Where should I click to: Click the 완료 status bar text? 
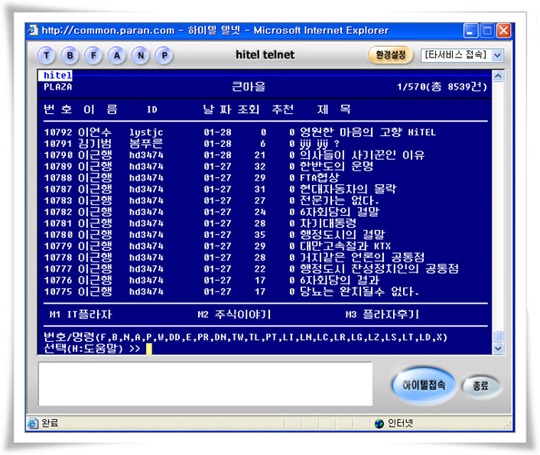[x=50, y=423]
